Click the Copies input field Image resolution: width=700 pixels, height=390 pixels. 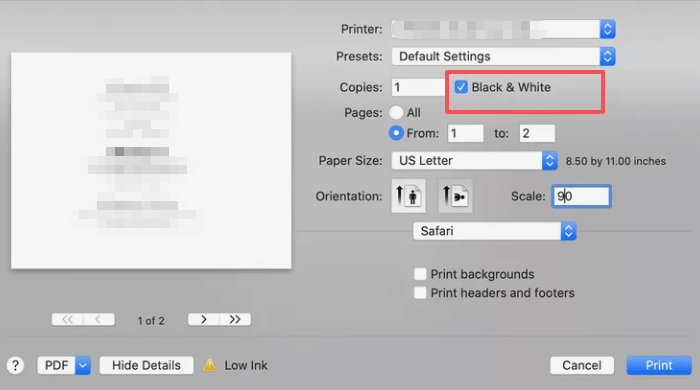[x=419, y=87]
